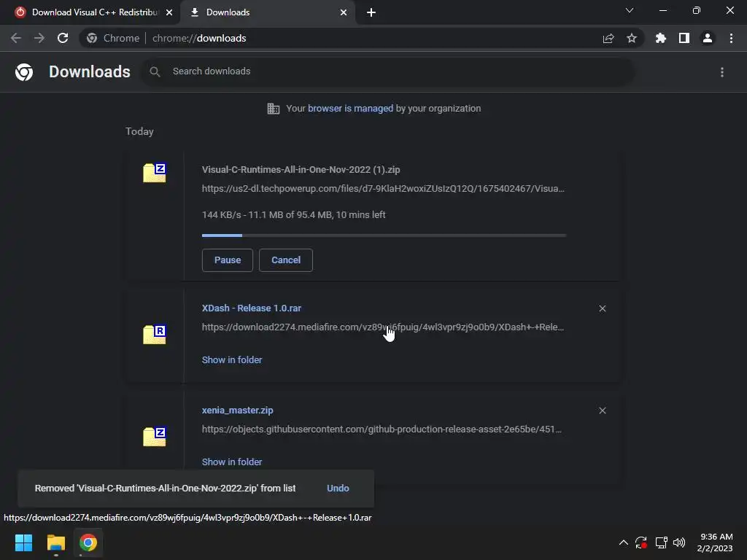Remove XDash rar from downloads list
The height and width of the screenshot is (560, 747).
coord(602,308)
